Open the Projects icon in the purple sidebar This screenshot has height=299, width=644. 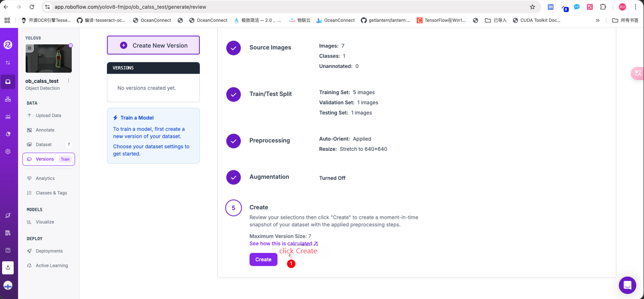pyautogui.click(x=8, y=82)
